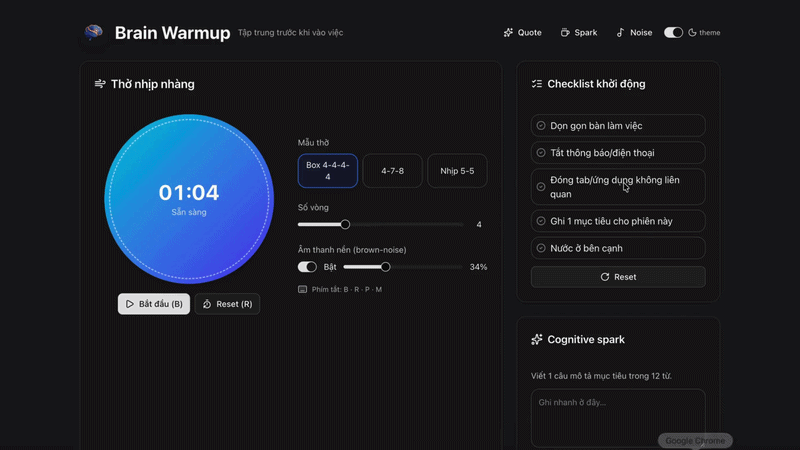This screenshot has width=800, height=450.
Task: Click the Tập trung trước khi vào việc tagline
Action: click(x=290, y=33)
